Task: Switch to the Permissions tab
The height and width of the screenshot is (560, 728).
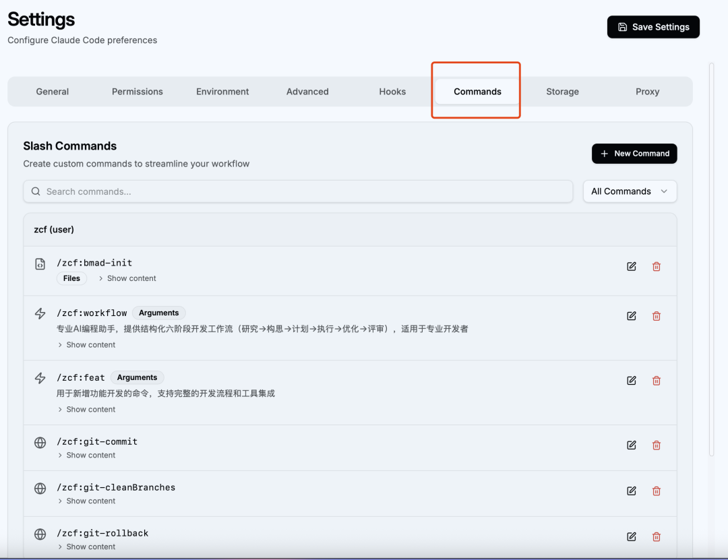Action: coord(138,92)
